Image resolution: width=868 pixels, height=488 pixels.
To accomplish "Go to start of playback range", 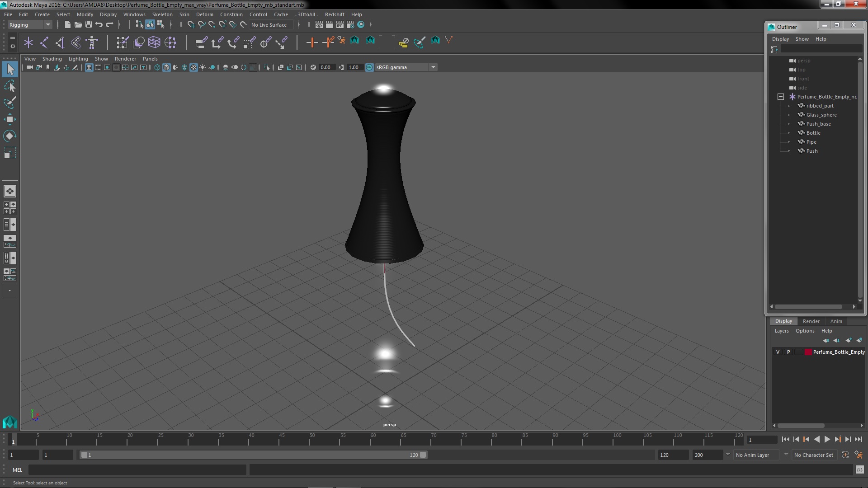I will tap(785, 439).
